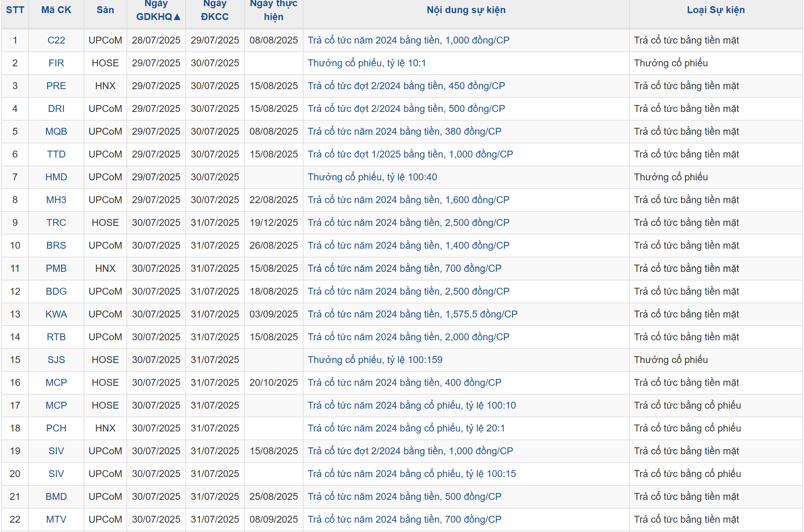Open stock code PCH link
Viewport: 804px width, 532px height.
point(56,428)
